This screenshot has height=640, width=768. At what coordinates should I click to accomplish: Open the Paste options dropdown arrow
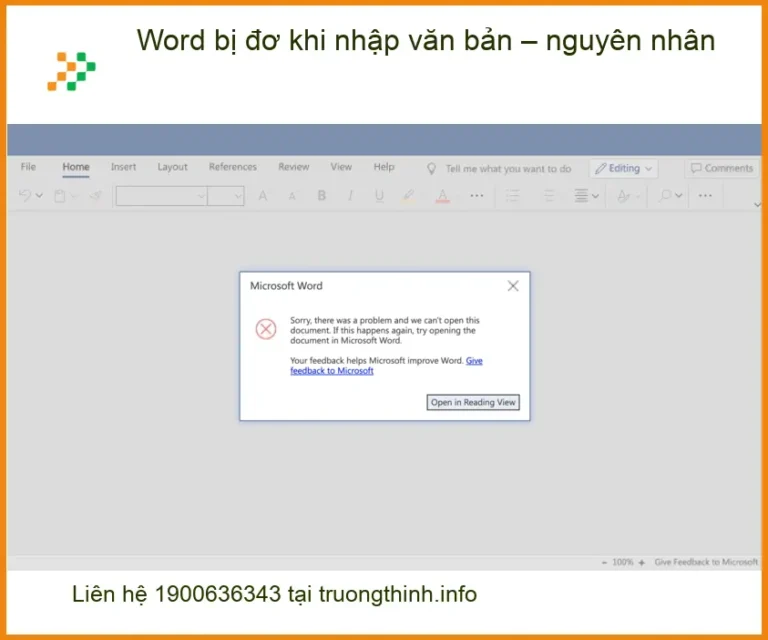tap(74, 196)
